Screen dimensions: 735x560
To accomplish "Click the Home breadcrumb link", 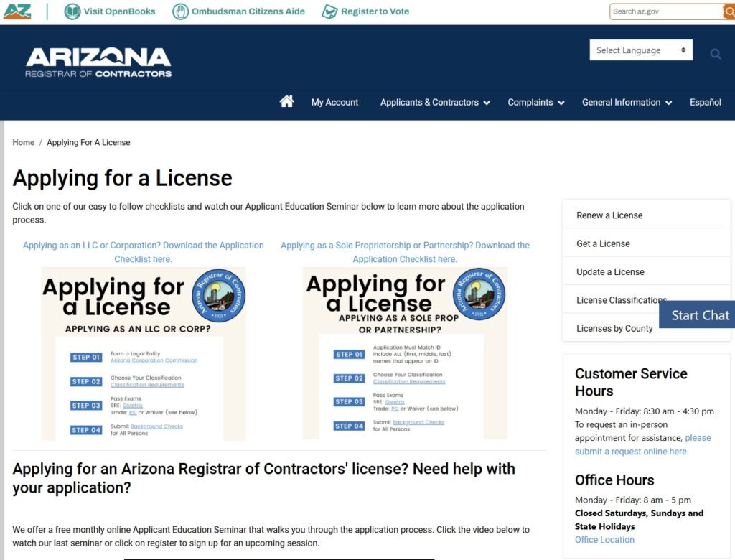I will point(24,142).
